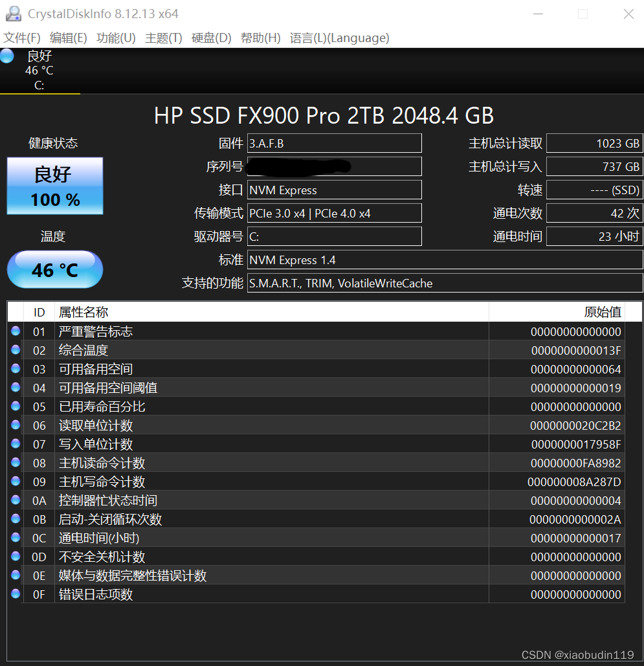This screenshot has height=666, width=644.
Task: Click status orb for attribute 0E 媒体与数据完整性错误计数
Action: tap(16, 575)
